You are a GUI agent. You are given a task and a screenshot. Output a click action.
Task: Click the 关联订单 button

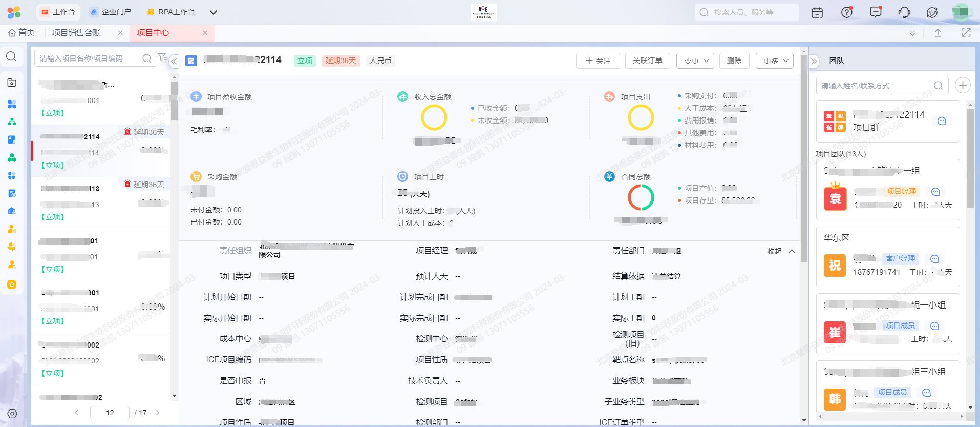647,60
